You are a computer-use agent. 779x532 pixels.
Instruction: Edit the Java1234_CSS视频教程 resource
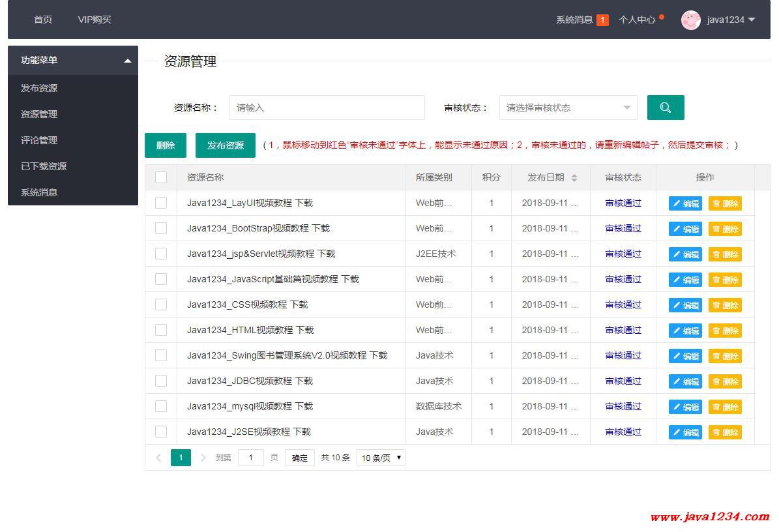(x=685, y=305)
